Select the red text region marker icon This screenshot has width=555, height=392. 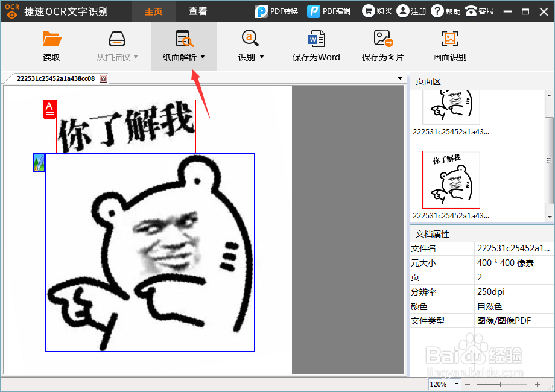(49, 110)
